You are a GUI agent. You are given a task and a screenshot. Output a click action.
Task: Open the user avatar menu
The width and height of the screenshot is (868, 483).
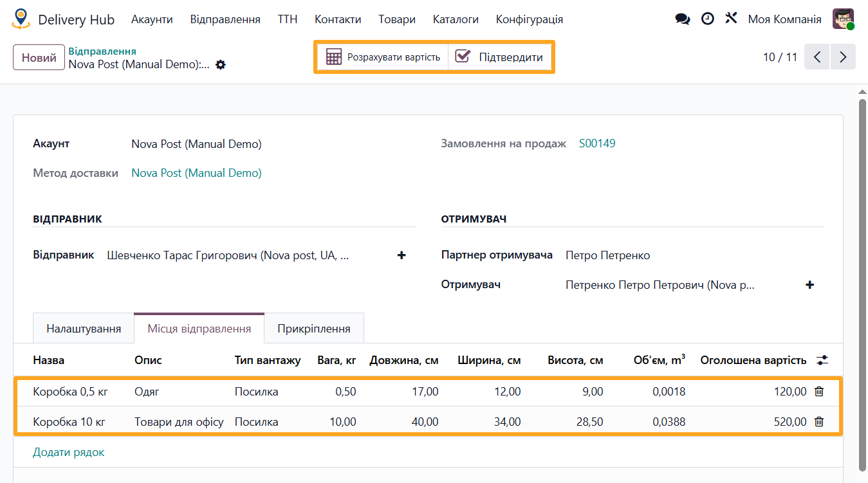(843, 19)
